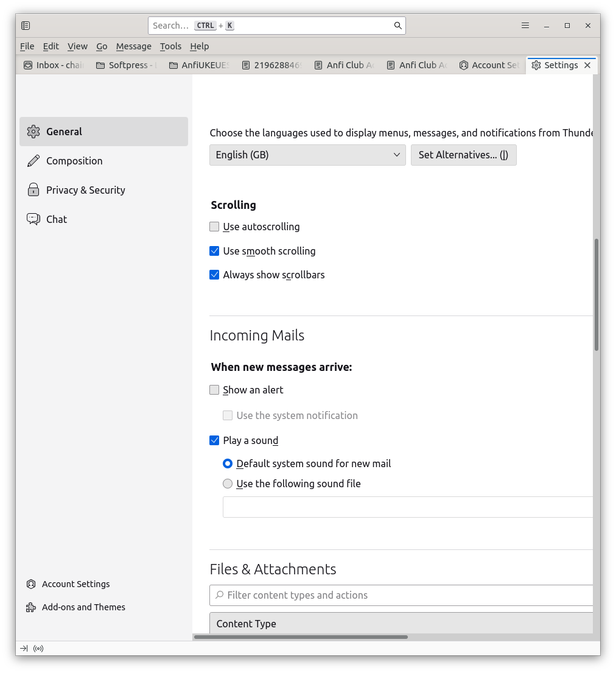Click the horizontal scrollbar thumb
The height and width of the screenshot is (673, 616).
(x=301, y=637)
